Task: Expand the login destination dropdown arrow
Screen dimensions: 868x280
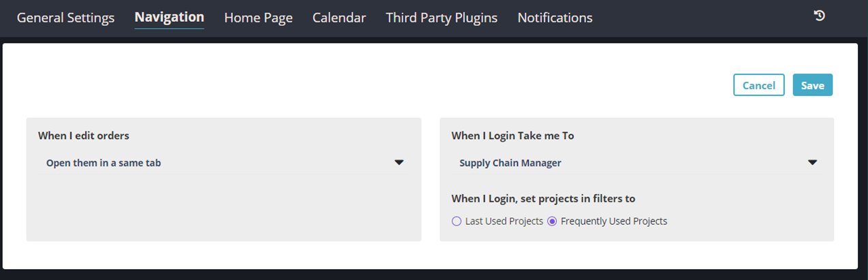Action: pos(811,163)
